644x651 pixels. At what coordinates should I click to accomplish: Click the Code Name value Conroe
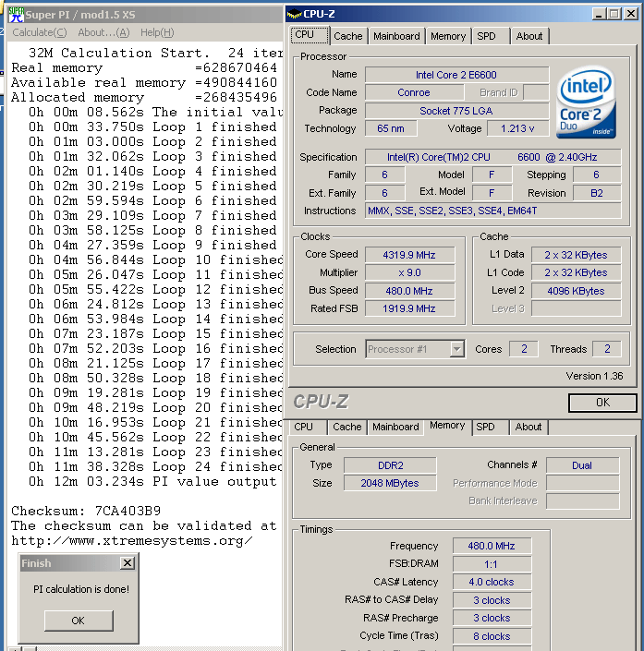414,92
